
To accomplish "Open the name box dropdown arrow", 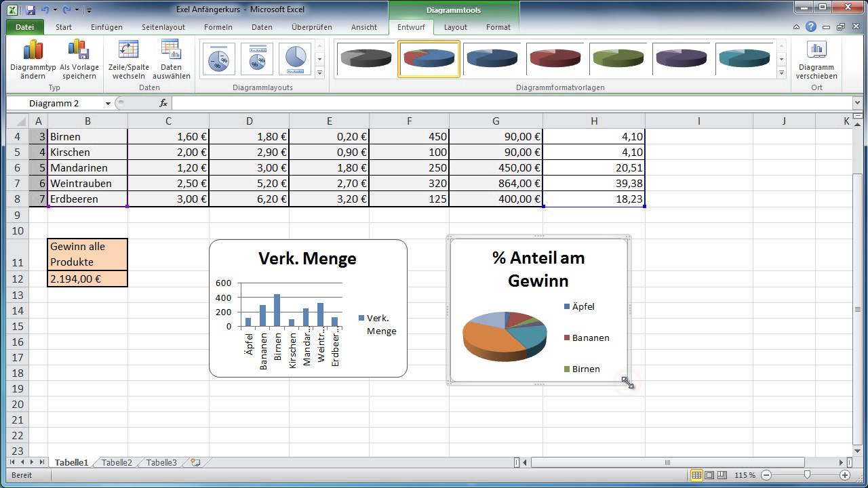I will pos(108,103).
